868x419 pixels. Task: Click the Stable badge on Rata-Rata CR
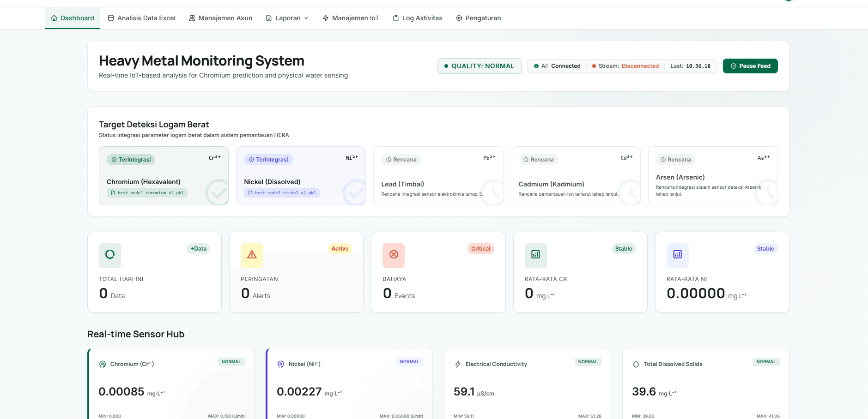[x=624, y=249]
